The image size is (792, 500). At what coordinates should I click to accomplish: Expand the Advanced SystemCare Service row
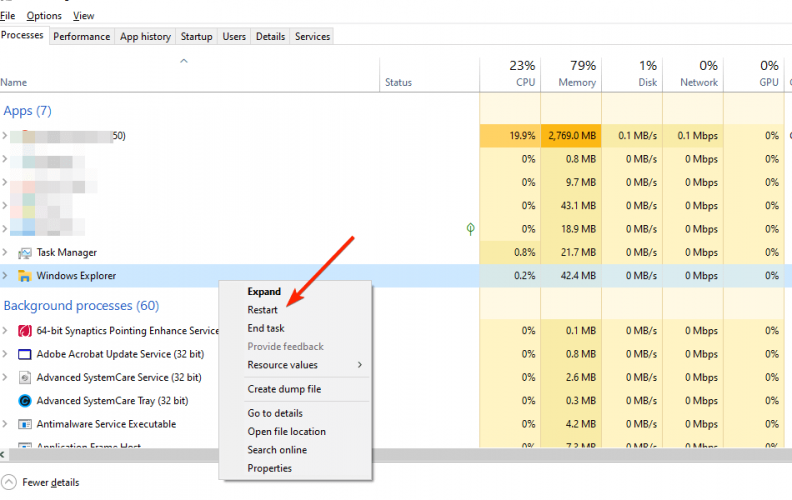point(5,377)
